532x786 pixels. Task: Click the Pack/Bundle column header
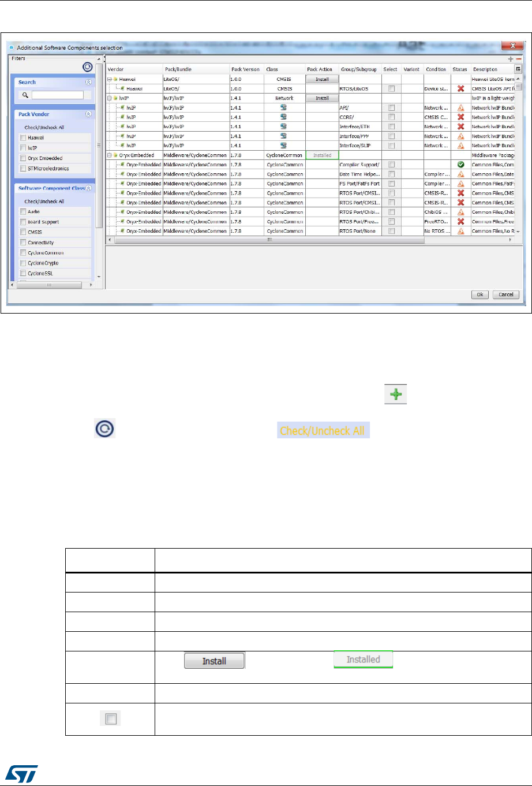tap(196, 69)
